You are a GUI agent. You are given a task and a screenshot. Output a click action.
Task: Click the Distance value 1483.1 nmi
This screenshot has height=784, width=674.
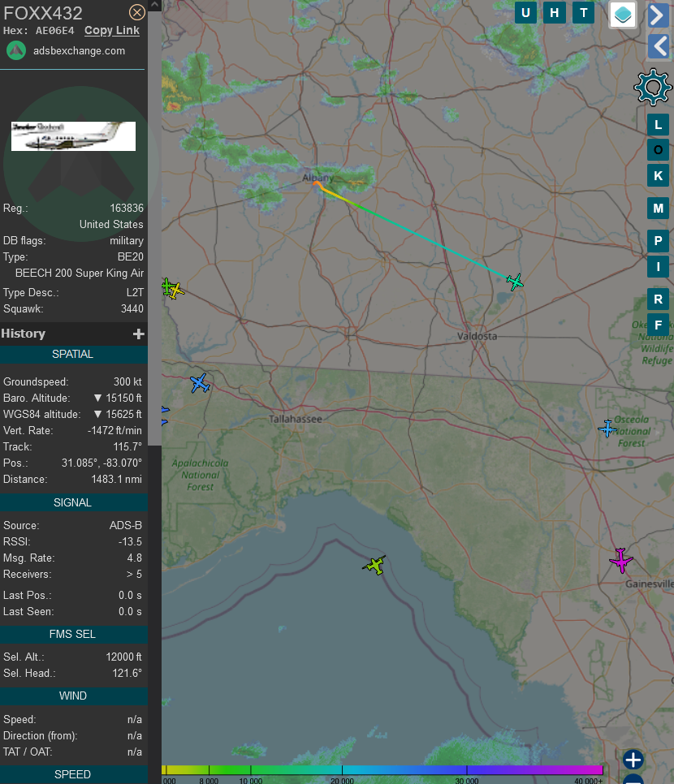[x=117, y=480]
